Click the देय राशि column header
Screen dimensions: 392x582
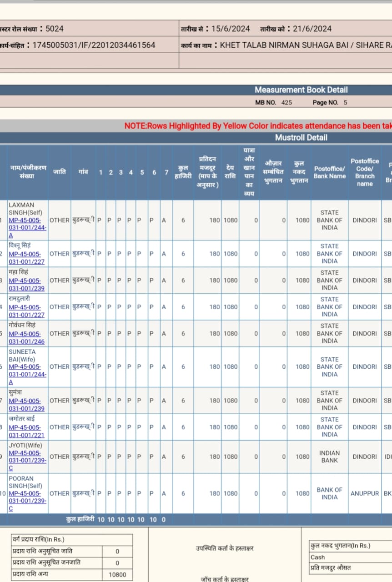click(x=230, y=172)
